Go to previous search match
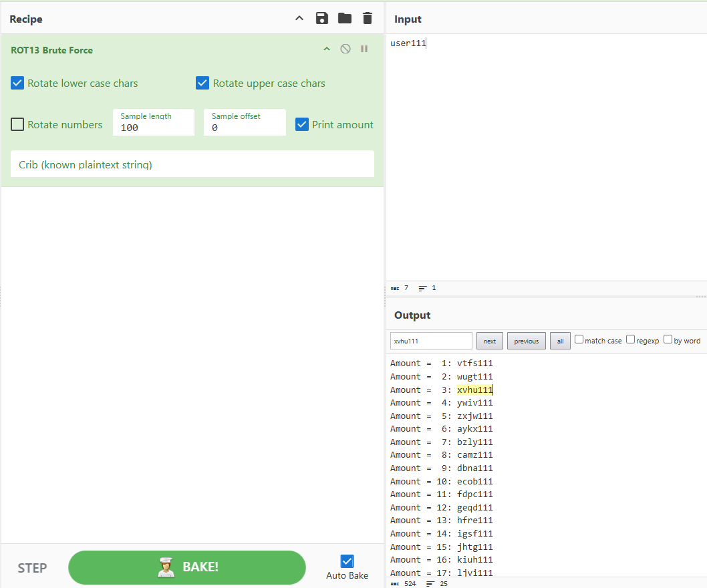 526,341
